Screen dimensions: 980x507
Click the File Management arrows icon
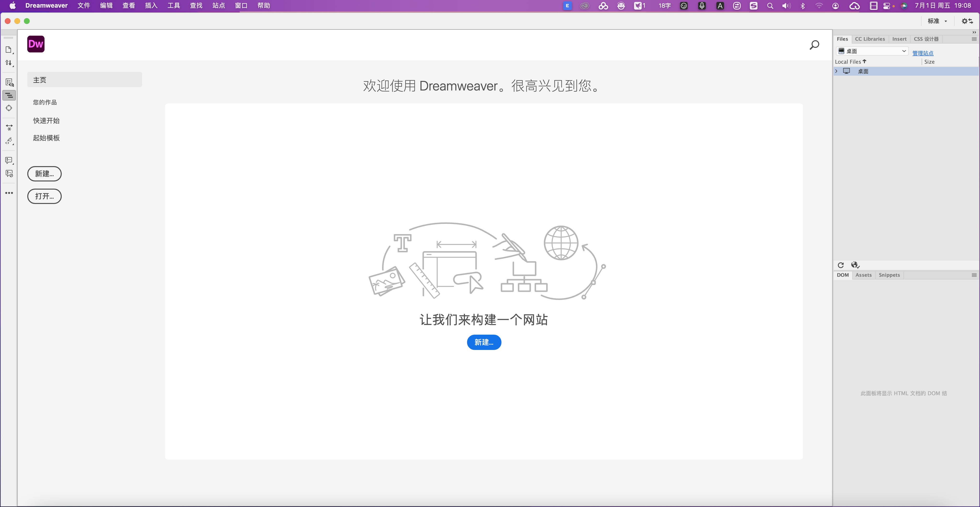(x=8, y=63)
